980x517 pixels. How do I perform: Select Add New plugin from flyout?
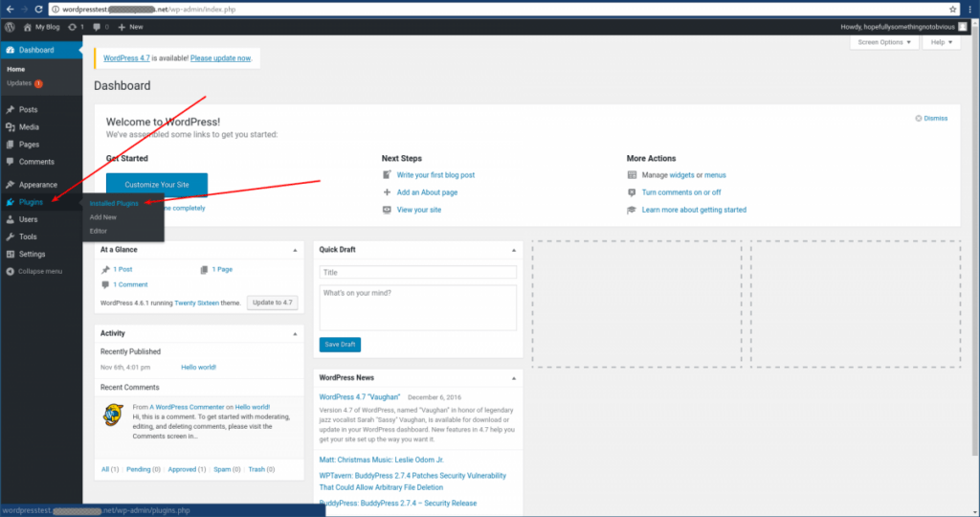click(103, 217)
